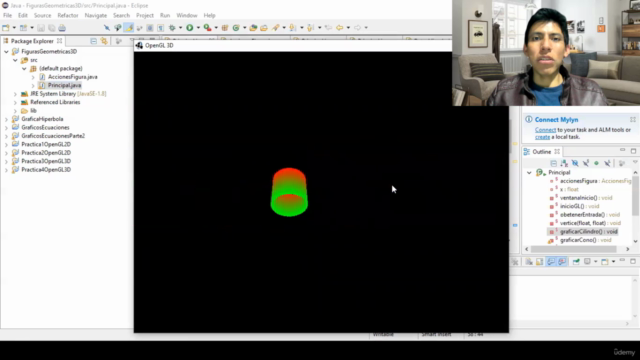Click the Search flashlight toolbar icon
This screenshot has width=640, height=360.
point(276,28)
